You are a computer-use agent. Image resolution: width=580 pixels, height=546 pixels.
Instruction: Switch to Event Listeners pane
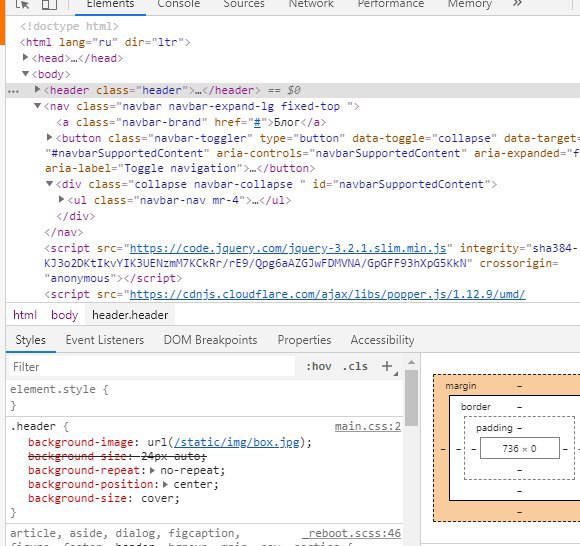point(105,340)
